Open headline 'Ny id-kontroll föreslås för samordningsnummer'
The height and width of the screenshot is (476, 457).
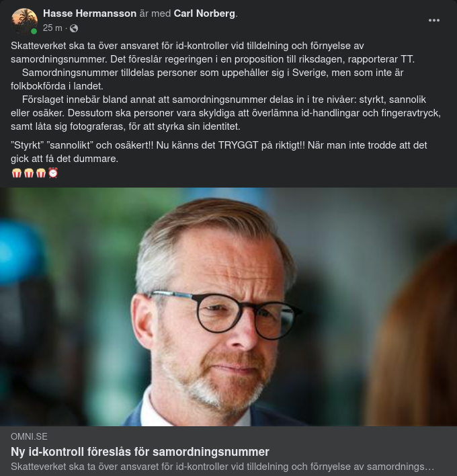pyautogui.click(x=140, y=452)
